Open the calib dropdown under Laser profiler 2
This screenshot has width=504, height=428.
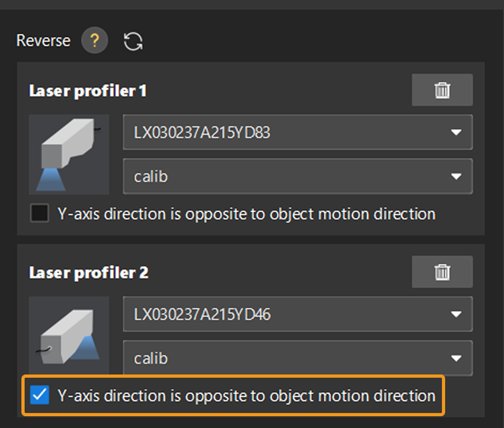click(x=289, y=358)
